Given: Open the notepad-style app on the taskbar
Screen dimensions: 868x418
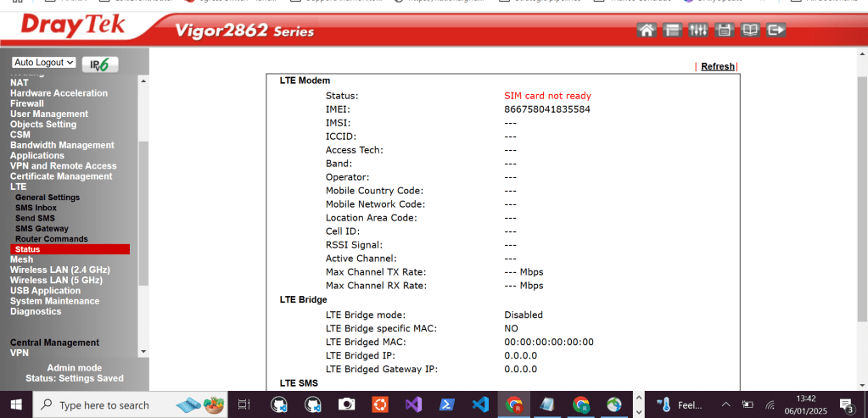Looking at the screenshot, I should (x=547, y=404).
